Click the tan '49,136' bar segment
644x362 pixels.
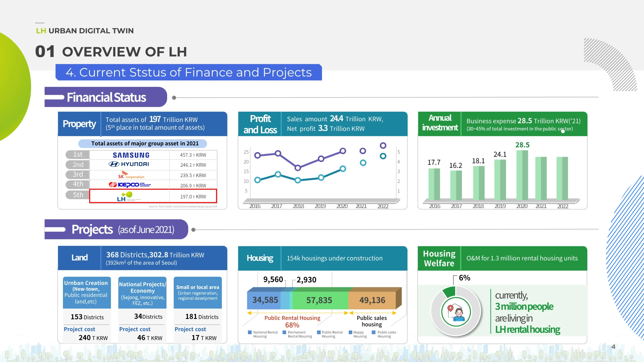coord(372,300)
